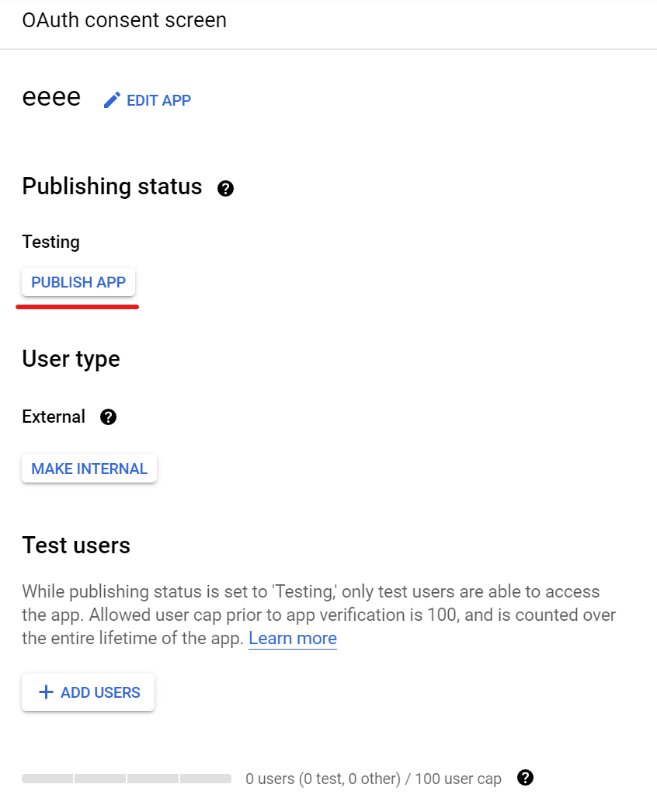This screenshot has width=657, height=812.
Task: Click the help circle near 100 user cap
Action: (x=525, y=779)
